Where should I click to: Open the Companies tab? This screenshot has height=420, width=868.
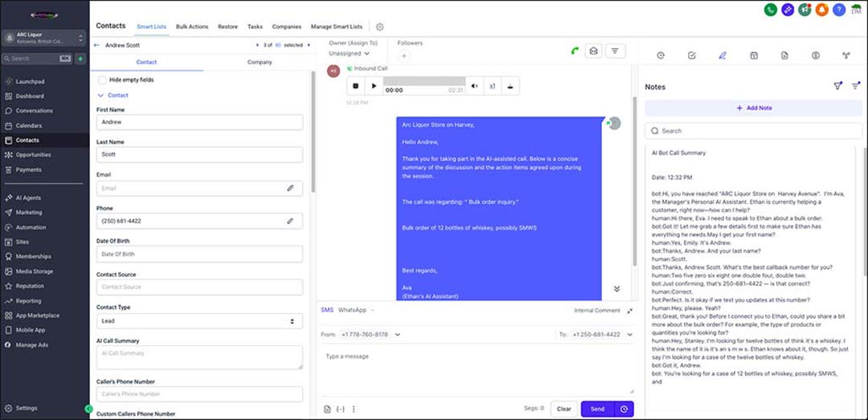(x=287, y=27)
